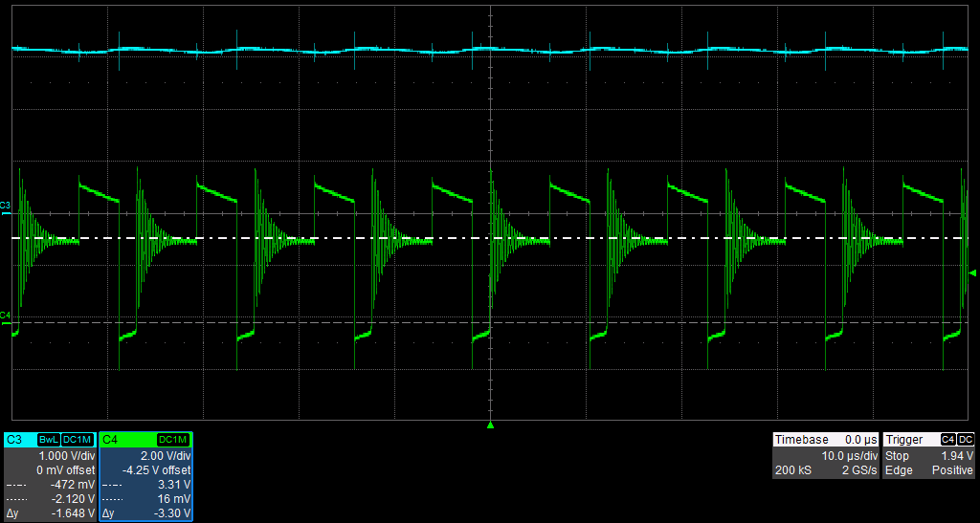Select the C4 ground level marker

[x=5, y=318]
